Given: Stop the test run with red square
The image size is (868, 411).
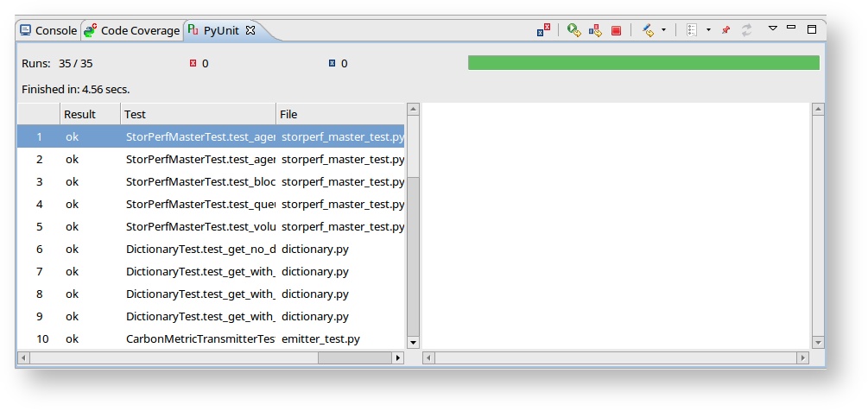Looking at the screenshot, I should click(616, 30).
